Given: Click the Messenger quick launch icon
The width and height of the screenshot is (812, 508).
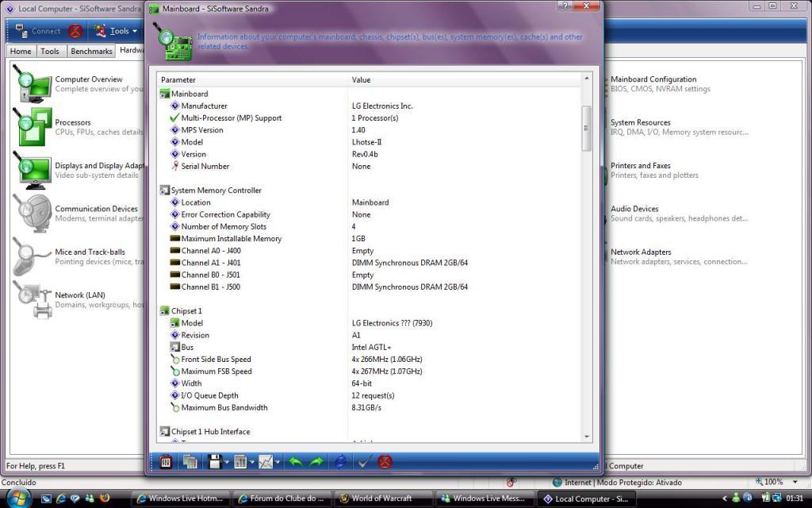Looking at the screenshot, I should pyautogui.click(x=90, y=498).
